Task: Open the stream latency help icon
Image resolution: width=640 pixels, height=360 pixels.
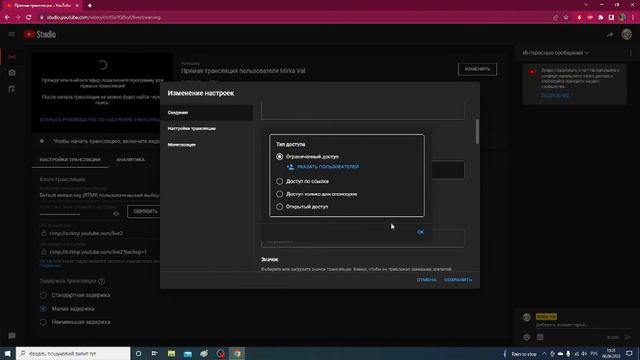Action: [x=102, y=281]
